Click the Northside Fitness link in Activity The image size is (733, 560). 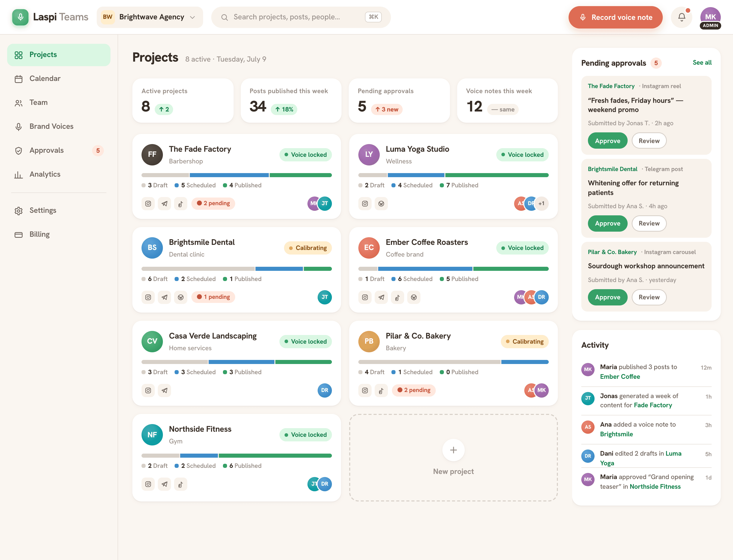655,487
